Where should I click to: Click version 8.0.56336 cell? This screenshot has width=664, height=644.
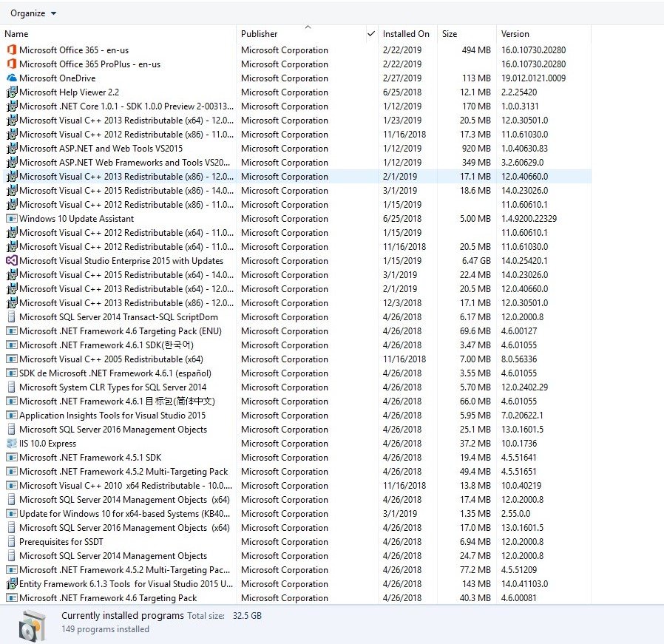519,359
